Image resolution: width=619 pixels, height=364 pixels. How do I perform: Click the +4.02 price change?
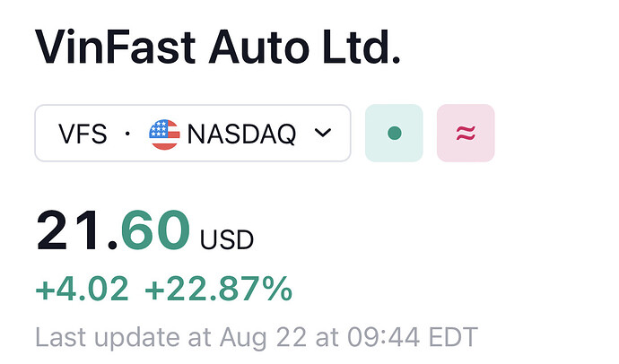click(82, 289)
